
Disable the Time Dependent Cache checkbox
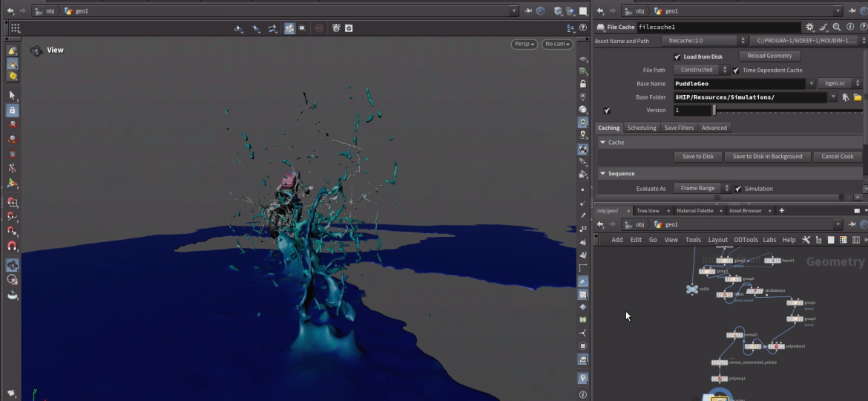(736, 71)
